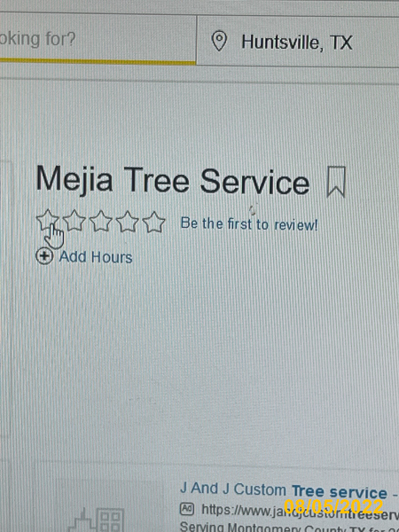Image resolution: width=399 pixels, height=532 pixels.
Task: Click the building placeholder thumbnail of the ad
Action: (x=97, y=519)
